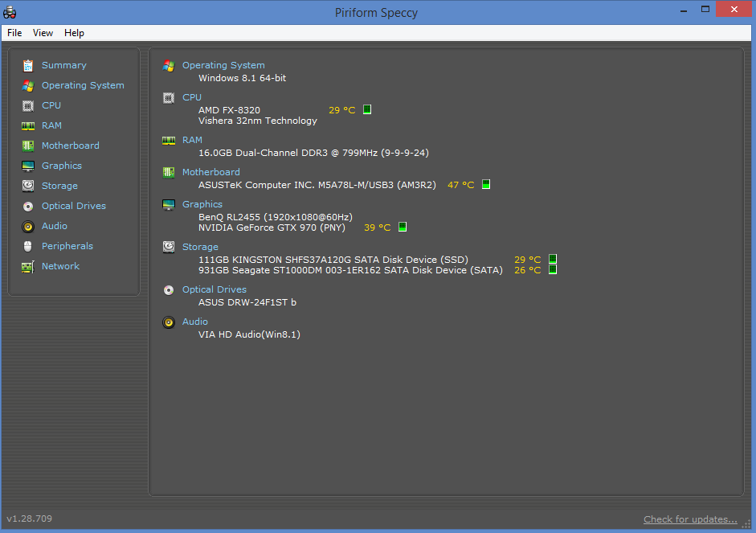
Task: Open the Graphics sidebar section
Action: pyautogui.click(x=62, y=166)
